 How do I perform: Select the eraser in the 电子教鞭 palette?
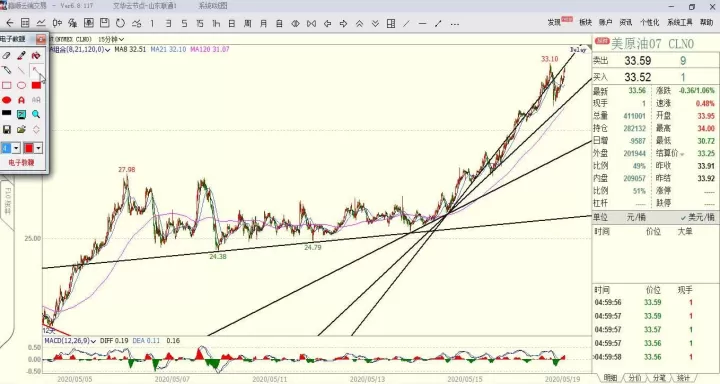click(x=6, y=56)
